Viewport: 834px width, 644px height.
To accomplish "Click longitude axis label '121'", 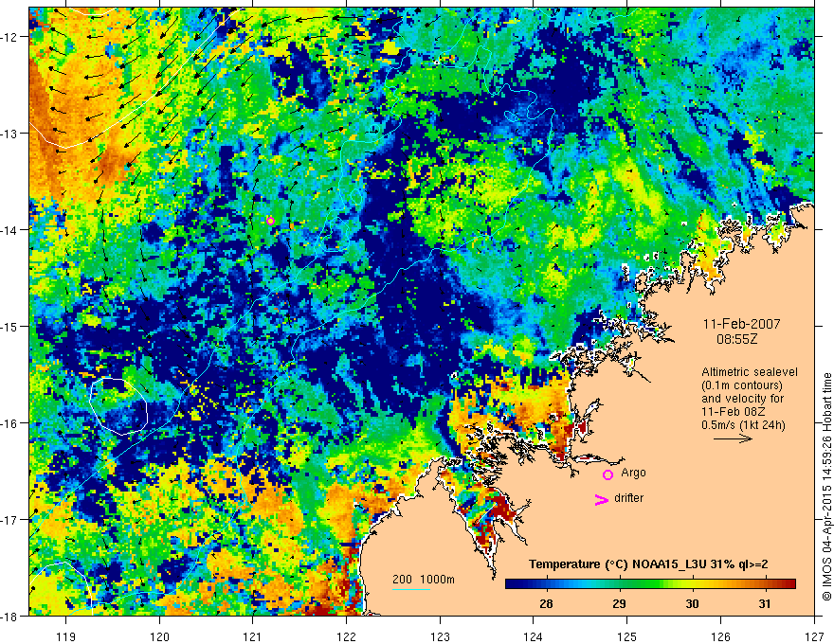I will [x=253, y=636].
